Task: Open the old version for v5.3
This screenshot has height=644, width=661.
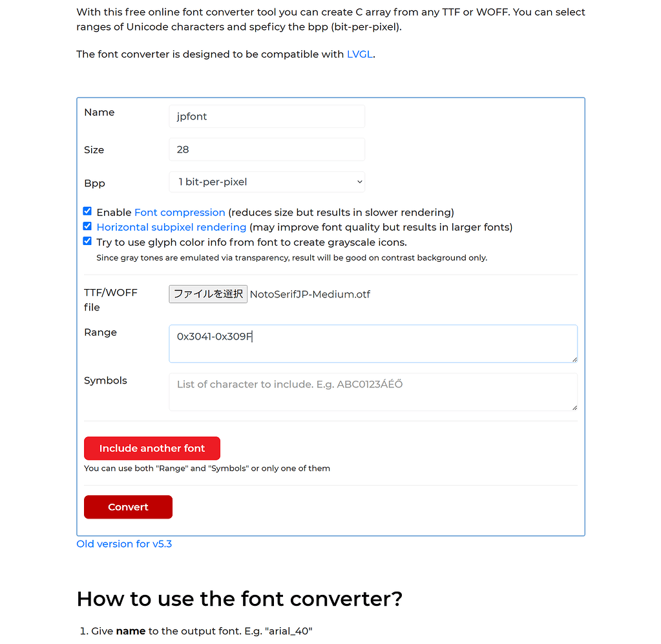Action: pos(124,544)
